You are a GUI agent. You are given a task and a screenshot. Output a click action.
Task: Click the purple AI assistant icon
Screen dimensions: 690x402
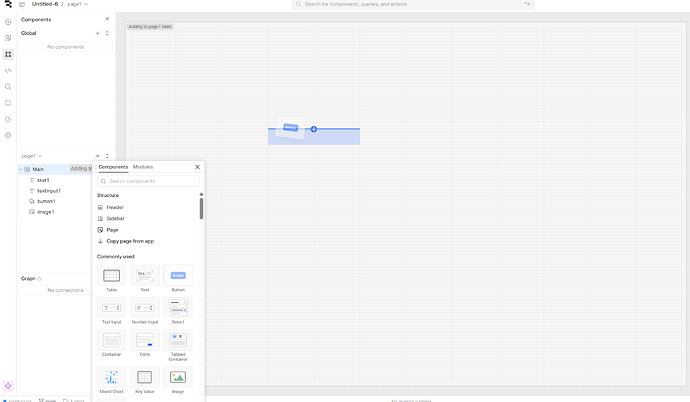point(8,386)
